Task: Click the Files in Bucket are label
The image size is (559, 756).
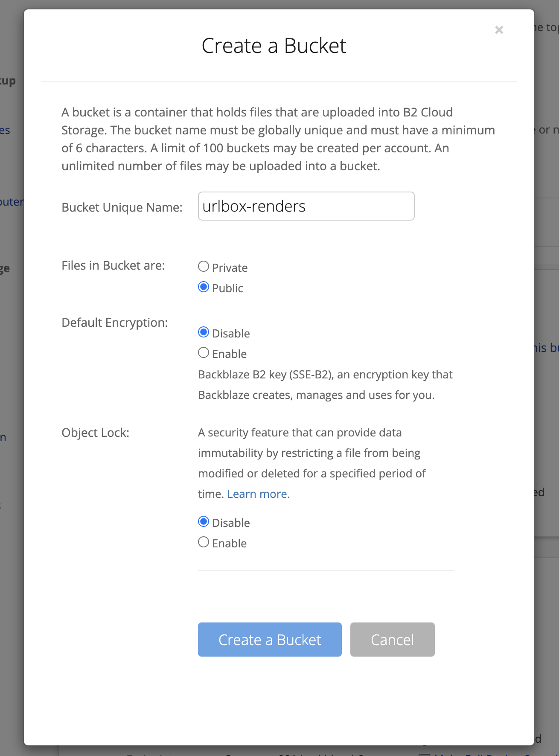Action: point(113,265)
